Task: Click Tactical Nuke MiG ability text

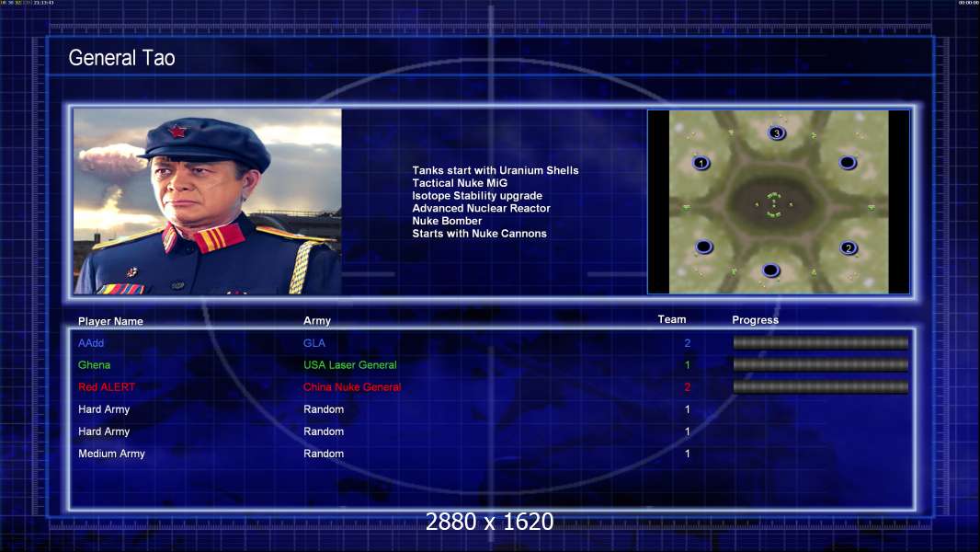Action: [x=460, y=183]
